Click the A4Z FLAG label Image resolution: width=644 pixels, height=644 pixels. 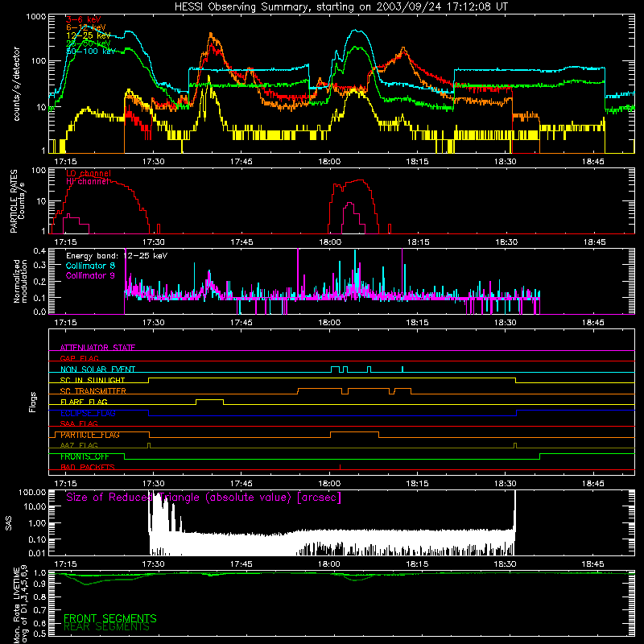point(79,445)
